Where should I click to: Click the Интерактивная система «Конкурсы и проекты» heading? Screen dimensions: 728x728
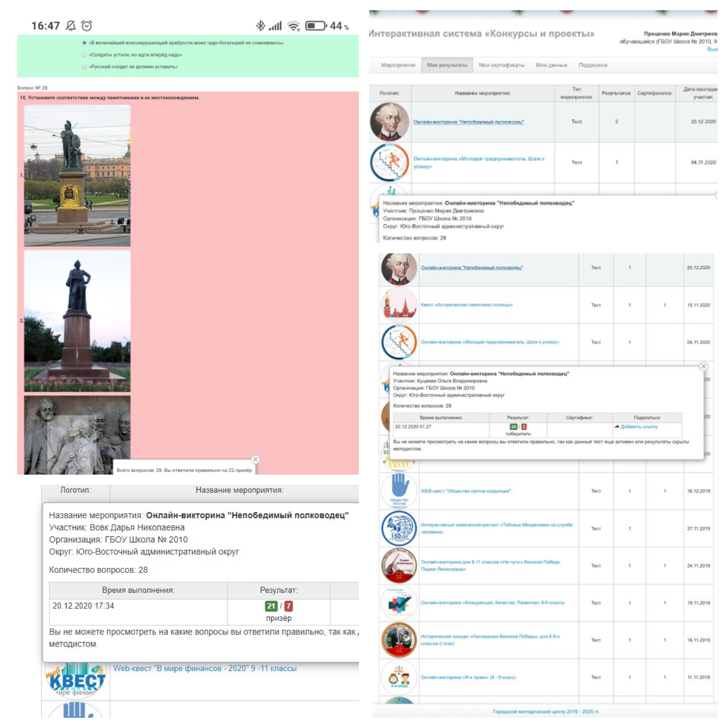481,33
